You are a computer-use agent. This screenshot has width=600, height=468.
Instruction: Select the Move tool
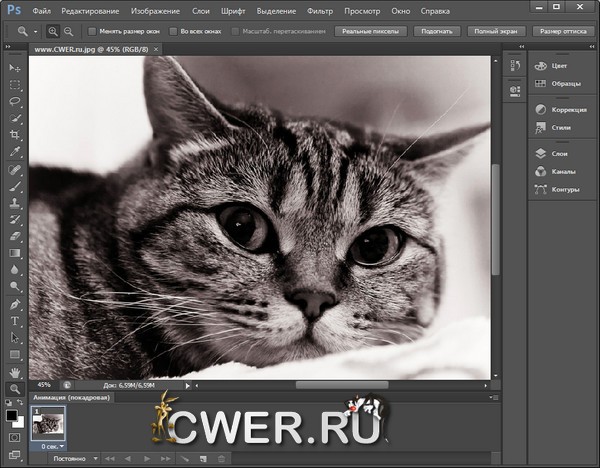coord(14,67)
